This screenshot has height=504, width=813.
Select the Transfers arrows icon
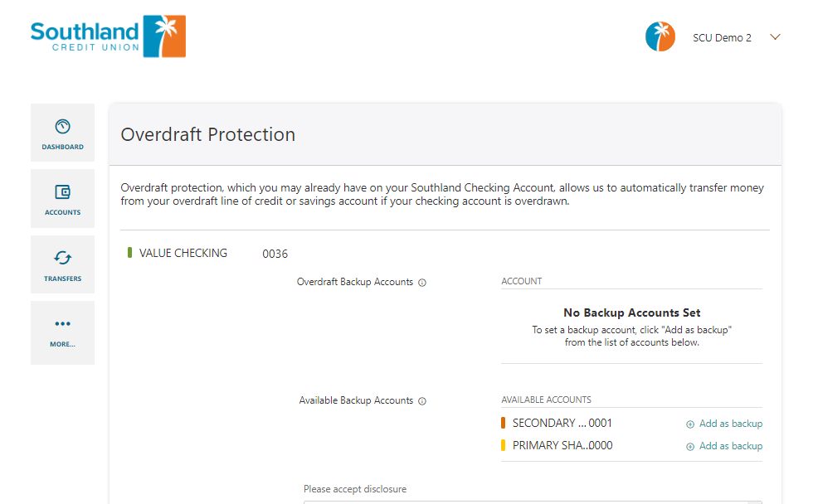pos(62,258)
